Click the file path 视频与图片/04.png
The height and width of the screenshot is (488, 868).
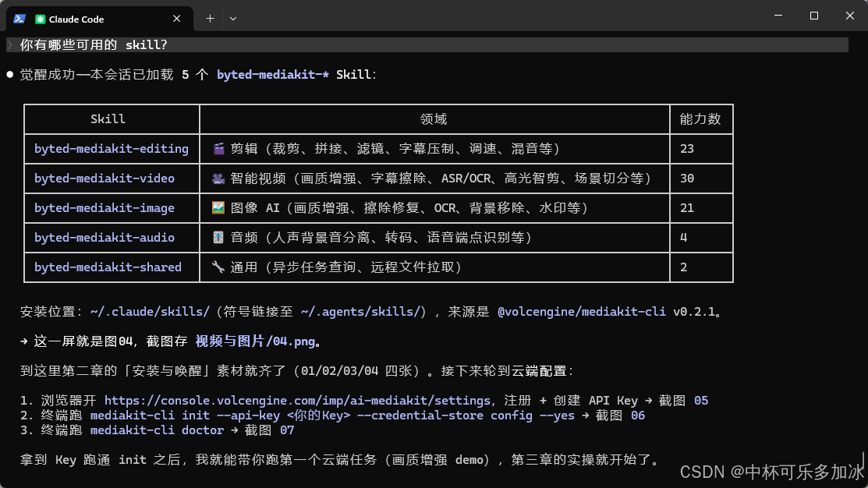coord(255,341)
